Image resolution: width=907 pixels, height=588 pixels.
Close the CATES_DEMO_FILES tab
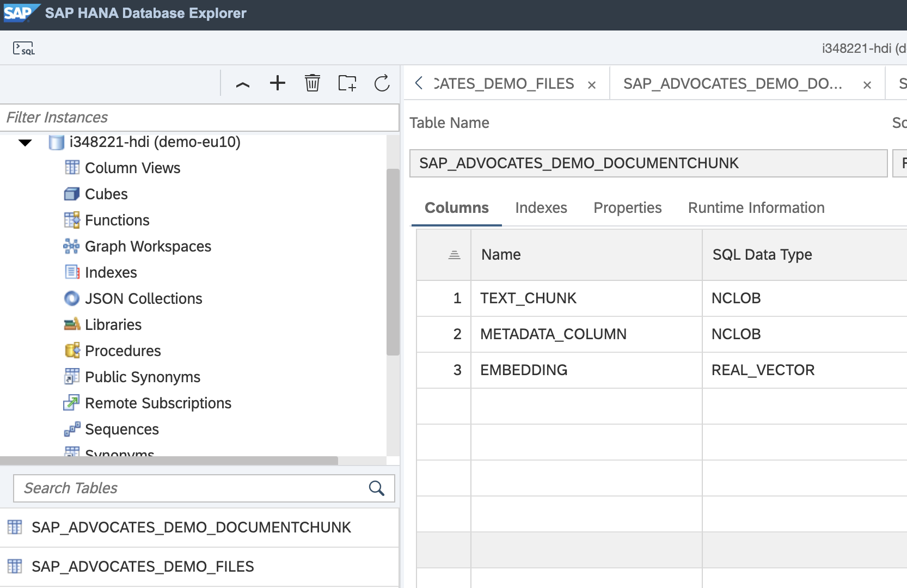592,85
